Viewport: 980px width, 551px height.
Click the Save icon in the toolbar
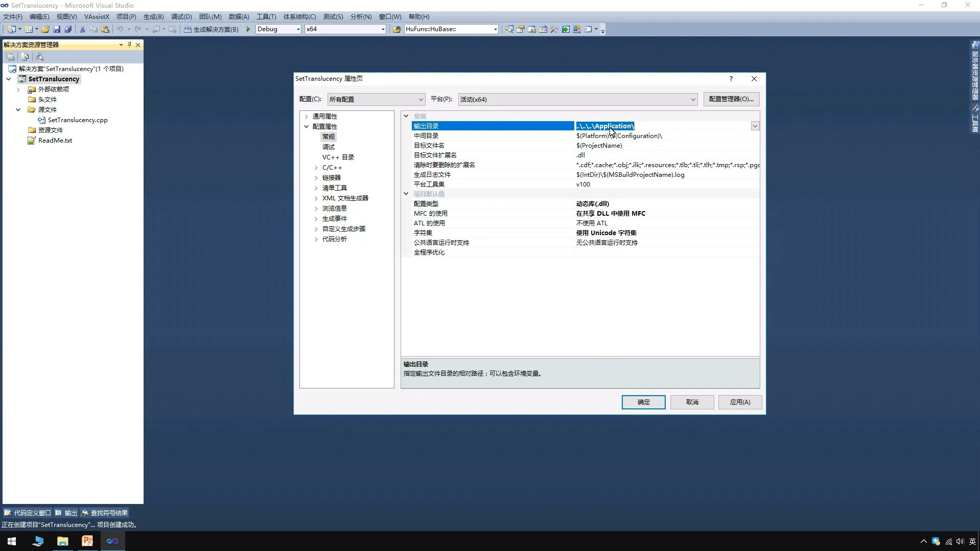point(57,29)
